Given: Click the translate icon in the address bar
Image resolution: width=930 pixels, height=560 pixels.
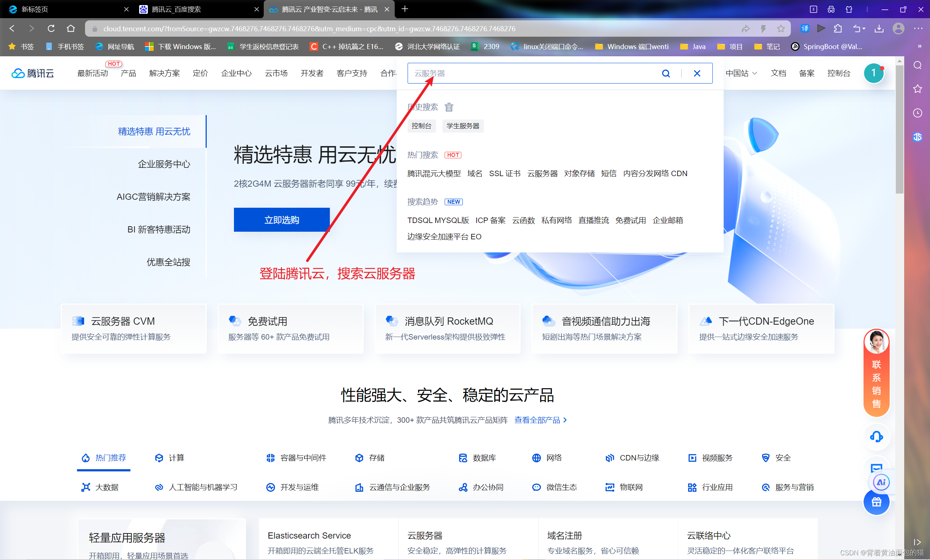Looking at the screenshot, I should 805,28.
